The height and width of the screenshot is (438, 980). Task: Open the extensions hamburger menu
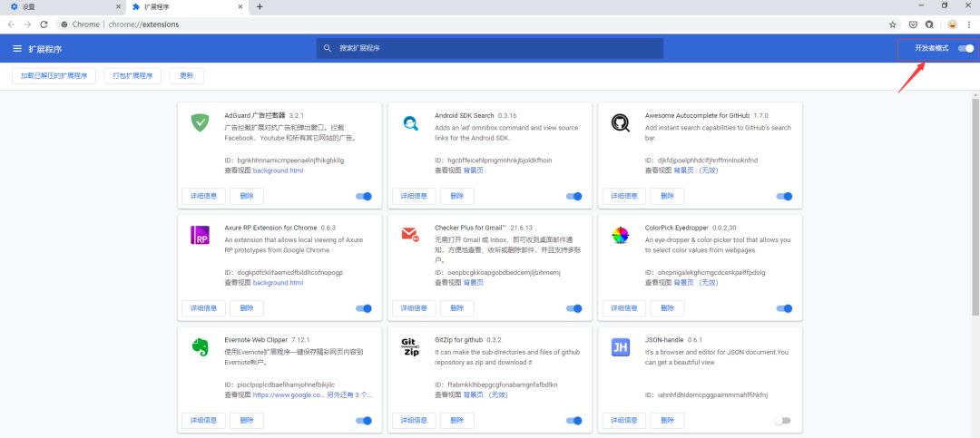pos(17,49)
